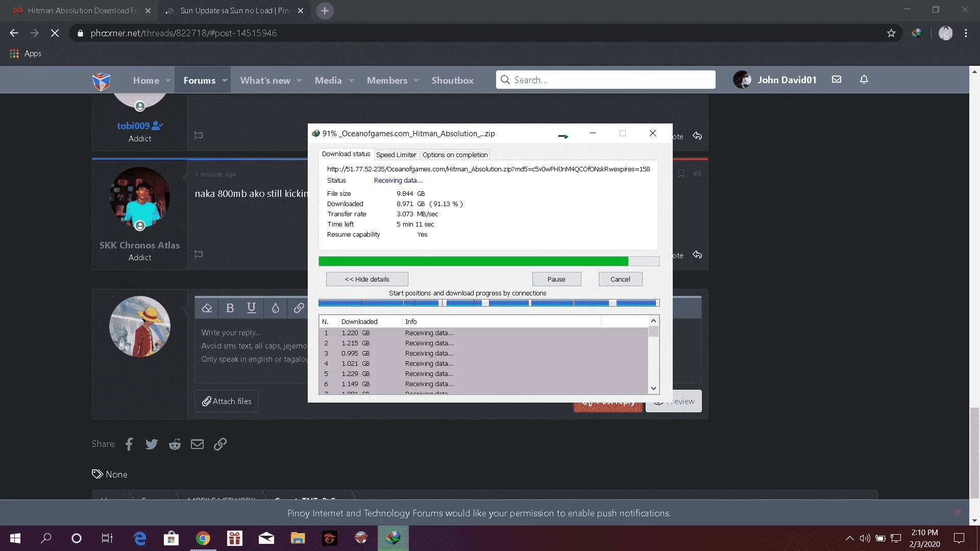The width and height of the screenshot is (980, 551).
Task: Open the Chrome profile avatar
Action: point(946,33)
